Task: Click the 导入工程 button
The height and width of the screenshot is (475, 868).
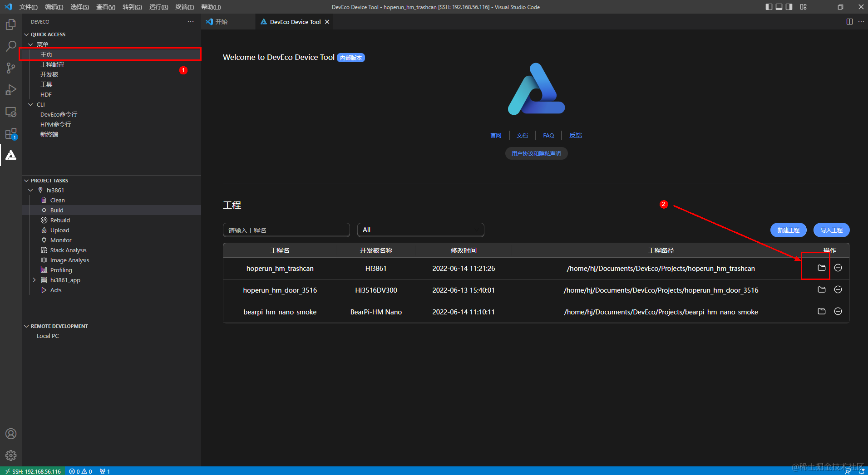Action: pos(832,230)
